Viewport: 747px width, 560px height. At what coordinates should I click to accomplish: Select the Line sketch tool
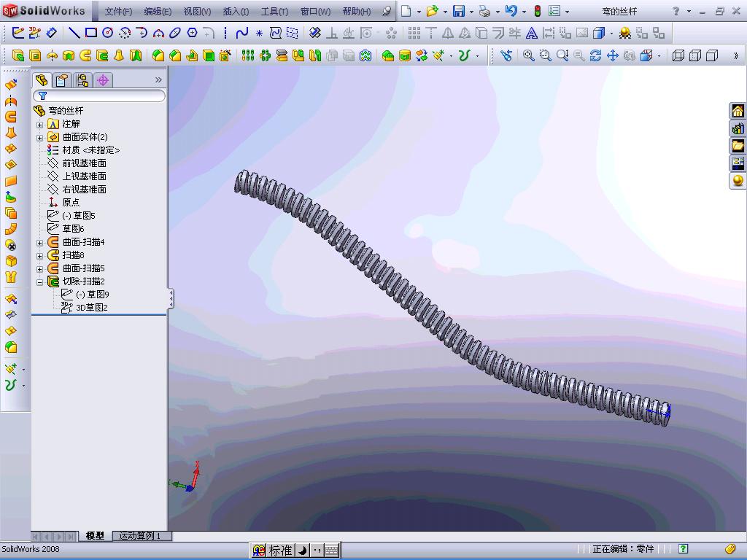(x=74, y=33)
